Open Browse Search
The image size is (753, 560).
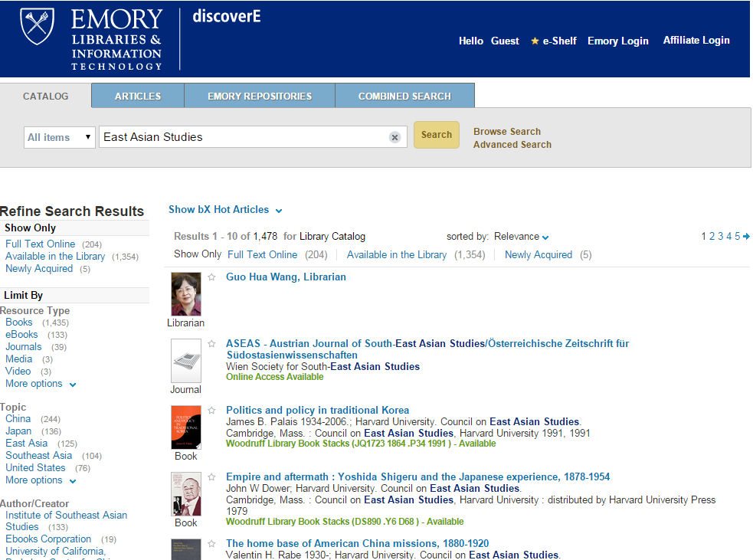[506, 132]
